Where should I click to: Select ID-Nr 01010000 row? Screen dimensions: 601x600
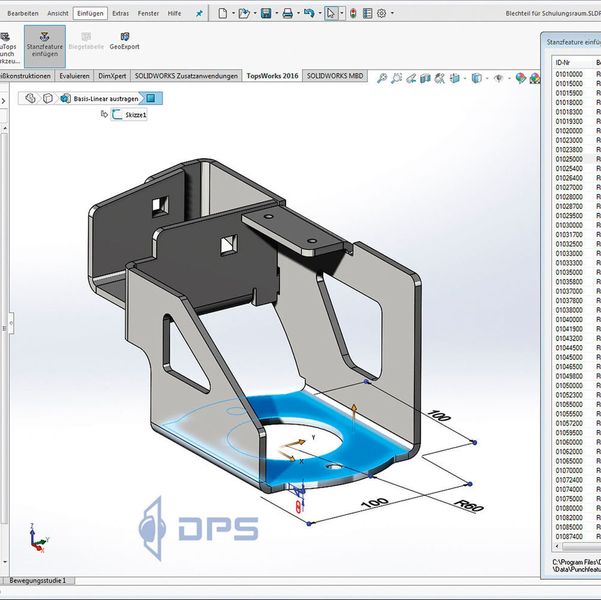(x=576, y=74)
